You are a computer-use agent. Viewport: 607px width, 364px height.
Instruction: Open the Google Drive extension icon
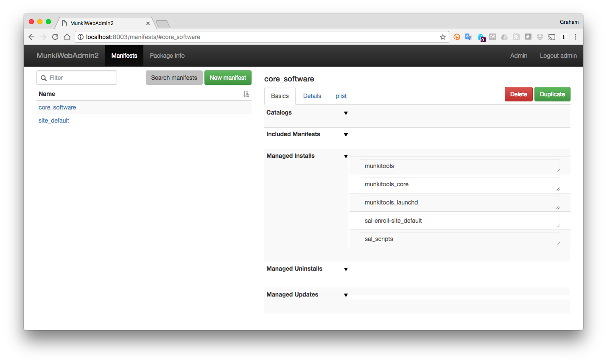click(504, 37)
